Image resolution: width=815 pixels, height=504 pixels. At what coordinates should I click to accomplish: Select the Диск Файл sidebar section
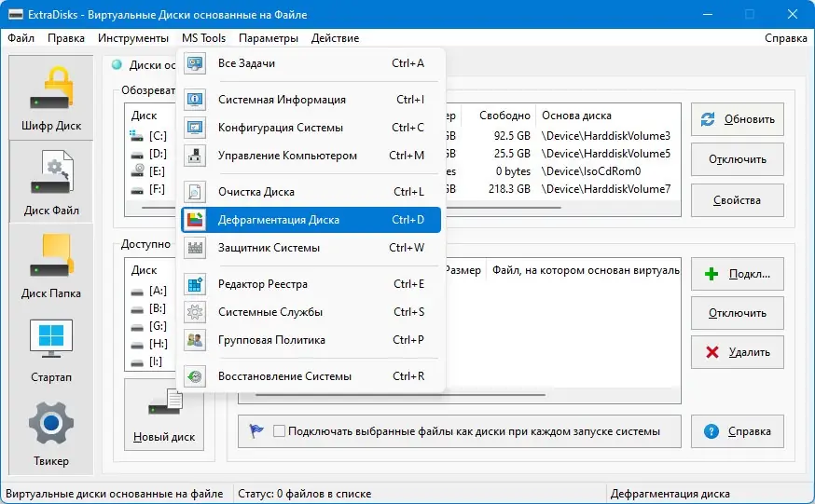tap(51, 182)
